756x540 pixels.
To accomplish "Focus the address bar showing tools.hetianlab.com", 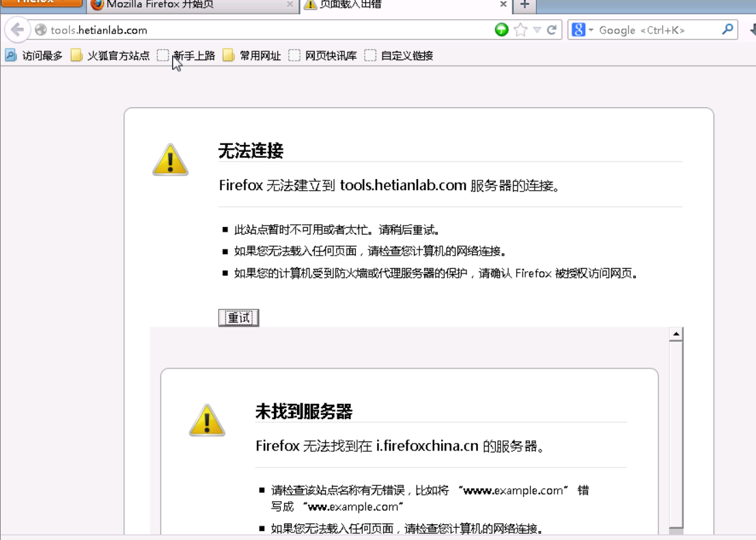I will (270, 30).
